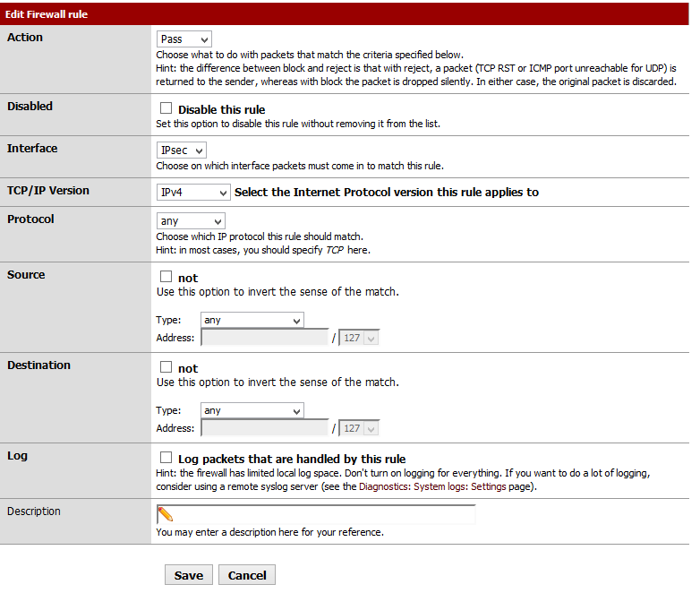Screen dimensions: 700x593
Task: Open the Source subnet mask dropdown
Action: (x=360, y=338)
